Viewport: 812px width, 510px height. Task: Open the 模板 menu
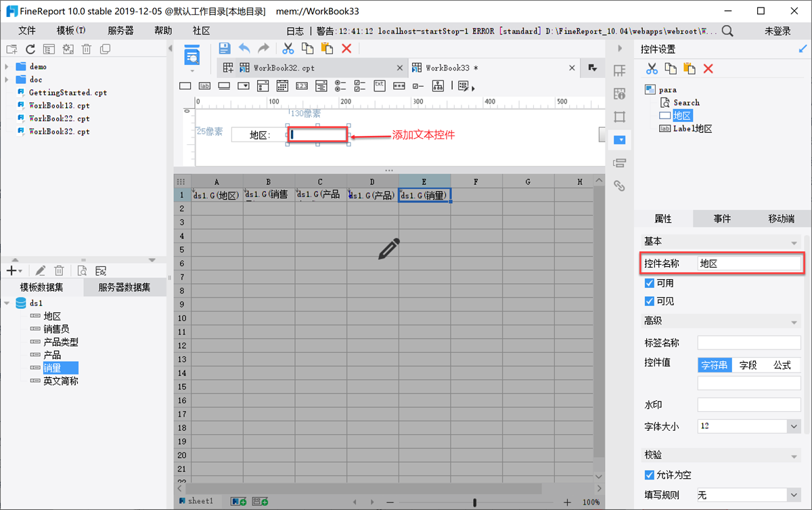click(x=71, y=30)
